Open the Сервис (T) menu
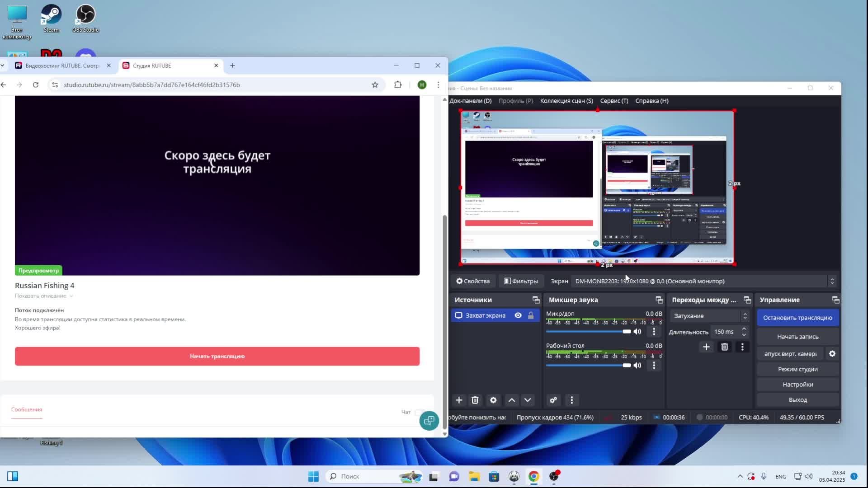Viewport: 868px width, 488px height. pos(614,101)
